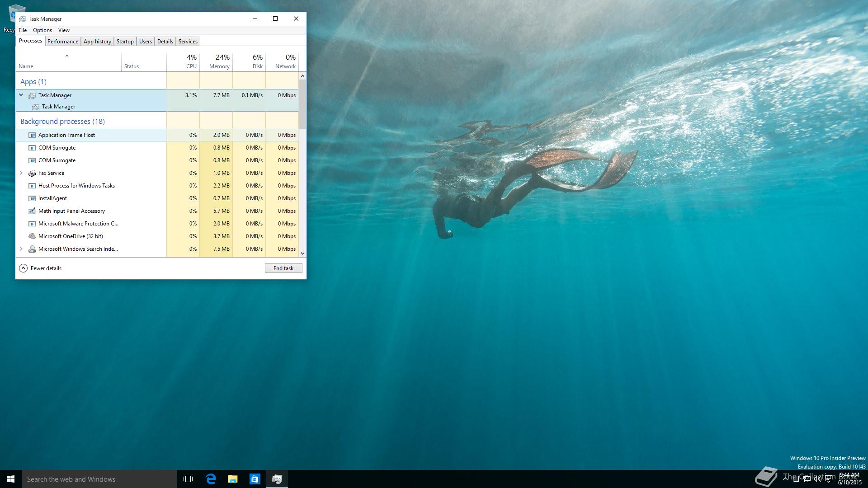Switch to the Users tab
Viewport: 868px width, 488px height.
[146, 42]
